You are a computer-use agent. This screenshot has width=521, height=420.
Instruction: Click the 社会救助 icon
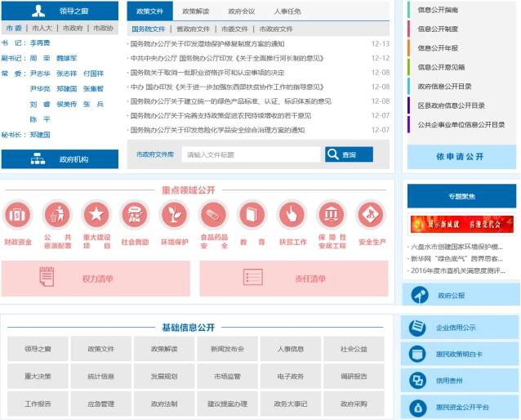136,215
